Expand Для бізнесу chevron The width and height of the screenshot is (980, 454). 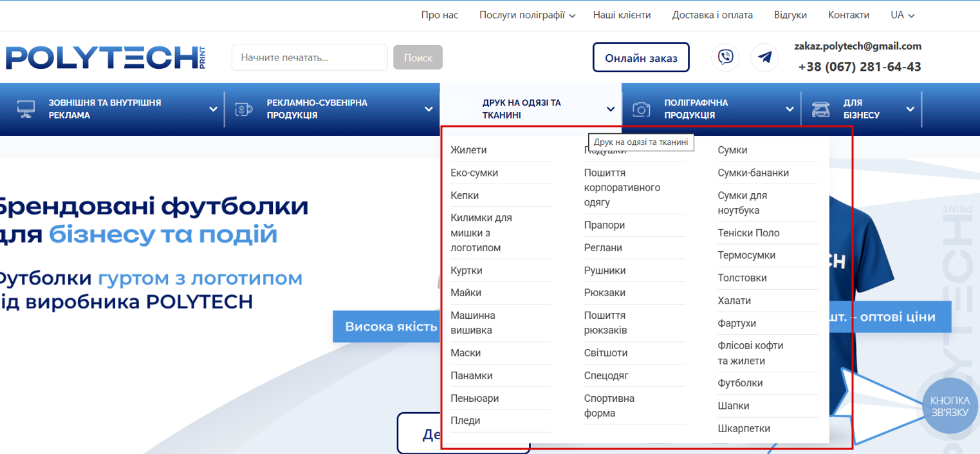[x=910, y=109]
